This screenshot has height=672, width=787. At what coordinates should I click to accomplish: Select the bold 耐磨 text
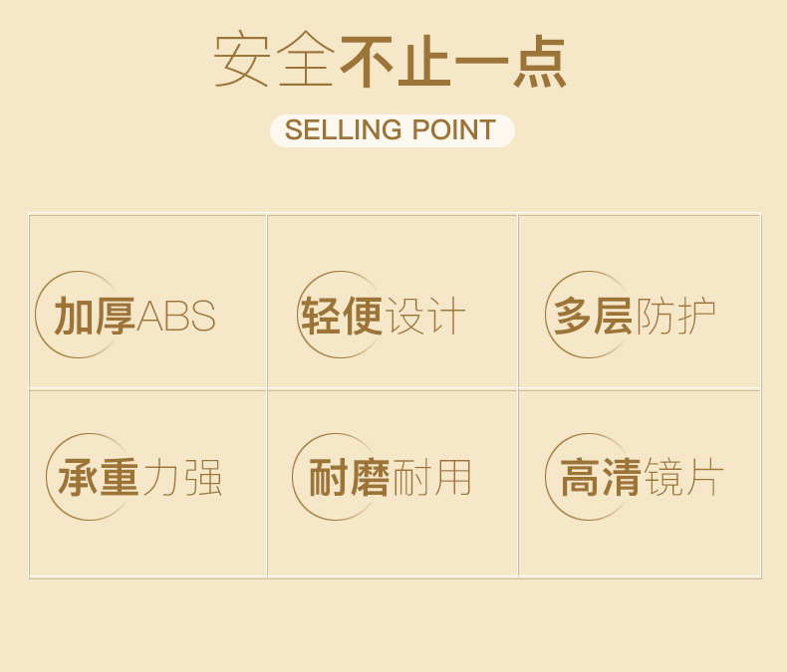pyautogui.click(x=349, y=478)
